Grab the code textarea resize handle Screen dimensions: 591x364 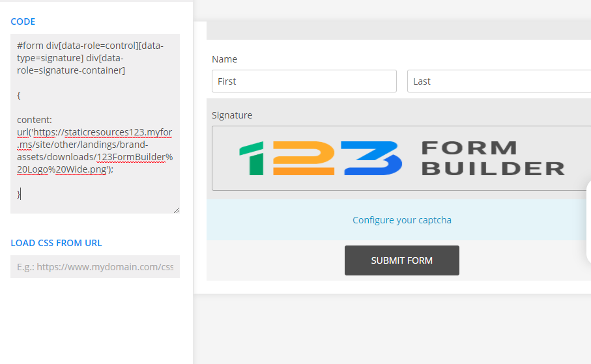(177, 210)
